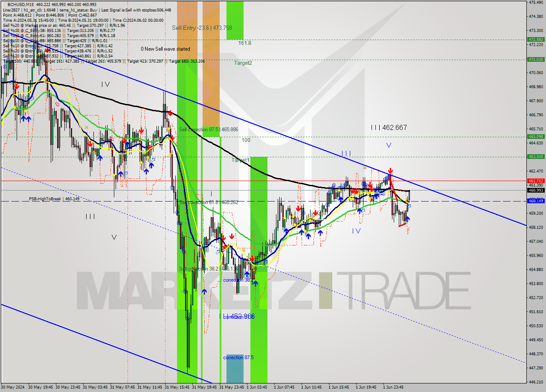This screenshot has height=392, width=546.
Task: Click the 'Time A:2024.05.31 15:45:00' line
Action: (84, 20)
